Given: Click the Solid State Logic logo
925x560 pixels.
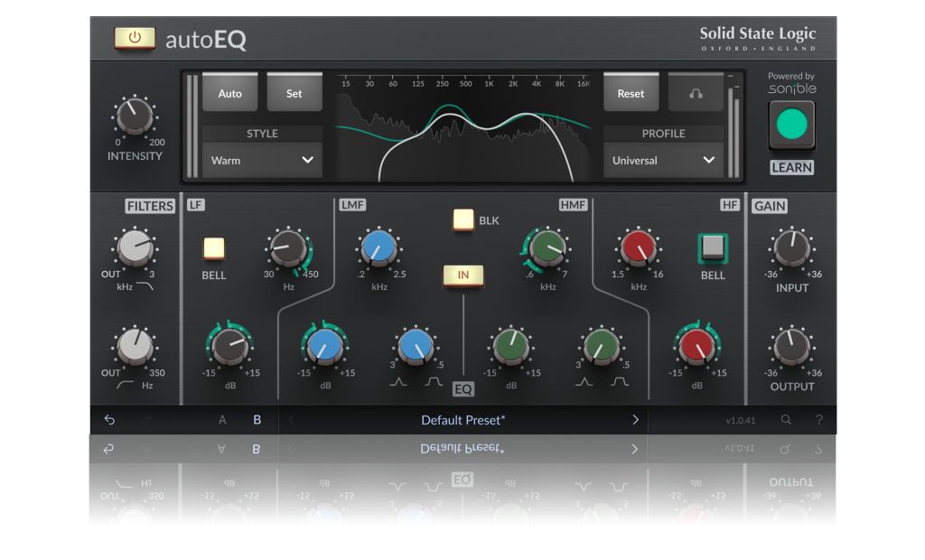Looking at the screenshot, I should (758, 38).
